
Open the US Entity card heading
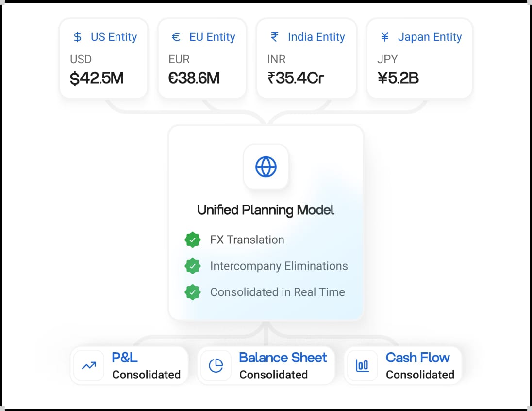point(114,37)
